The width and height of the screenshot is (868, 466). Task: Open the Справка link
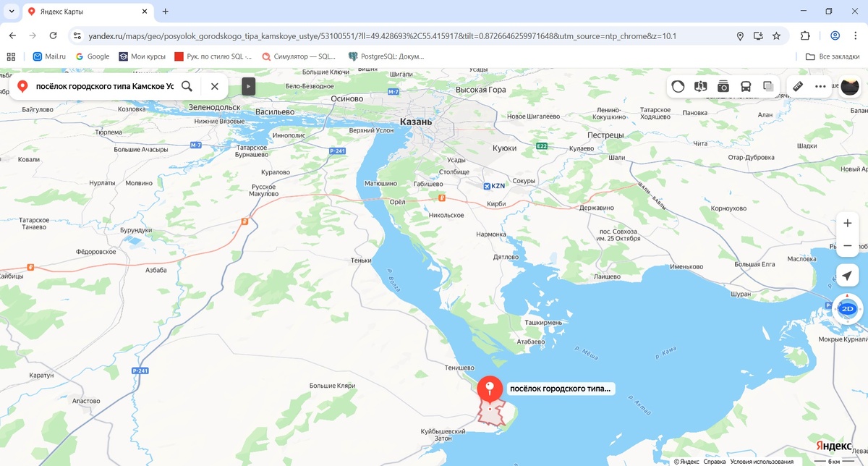pyautogui.click(x=715, y=461)
